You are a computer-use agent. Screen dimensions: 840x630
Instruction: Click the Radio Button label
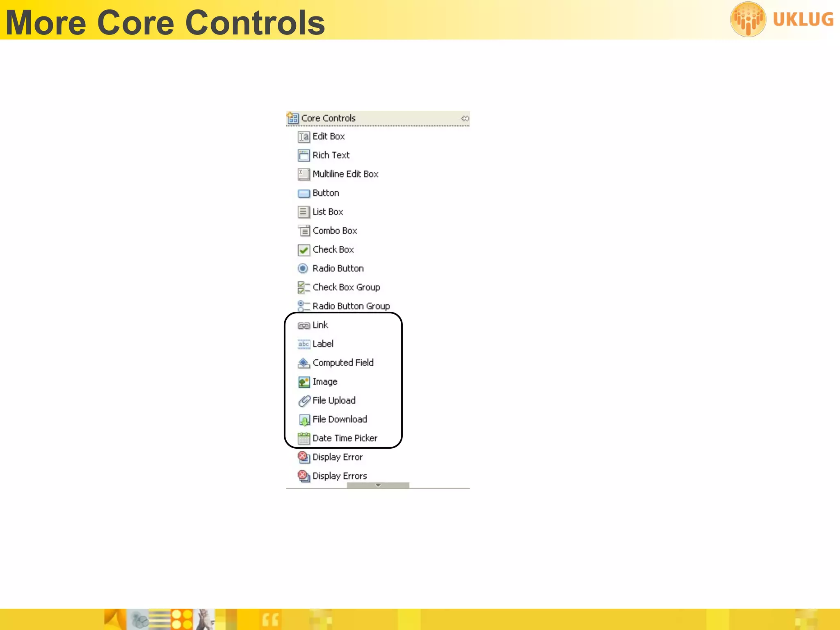click(x=338, y=269)
